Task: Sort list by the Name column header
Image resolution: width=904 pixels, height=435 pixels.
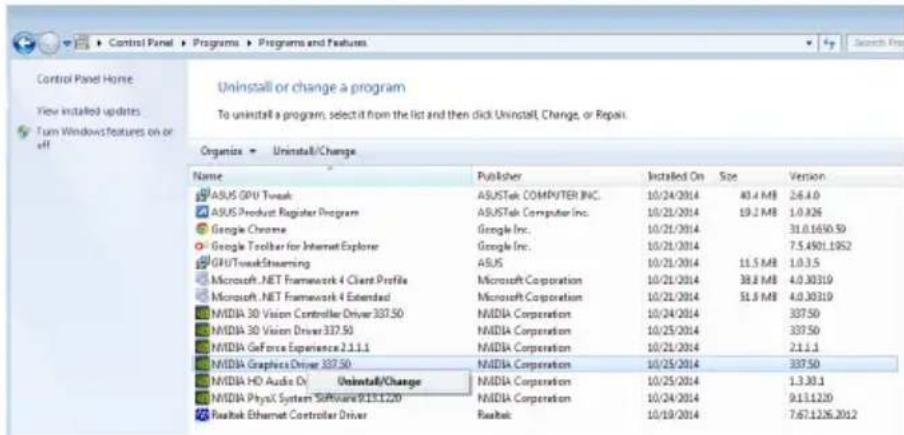Action: click(x=330, y=176)
